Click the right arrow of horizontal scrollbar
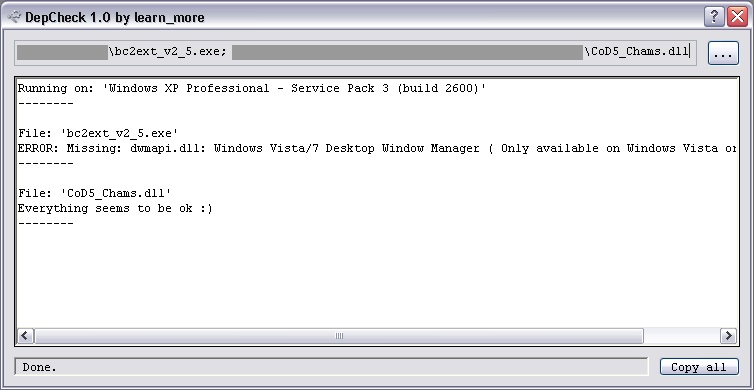This screenshot has height=390, width=754. [728, 336]
